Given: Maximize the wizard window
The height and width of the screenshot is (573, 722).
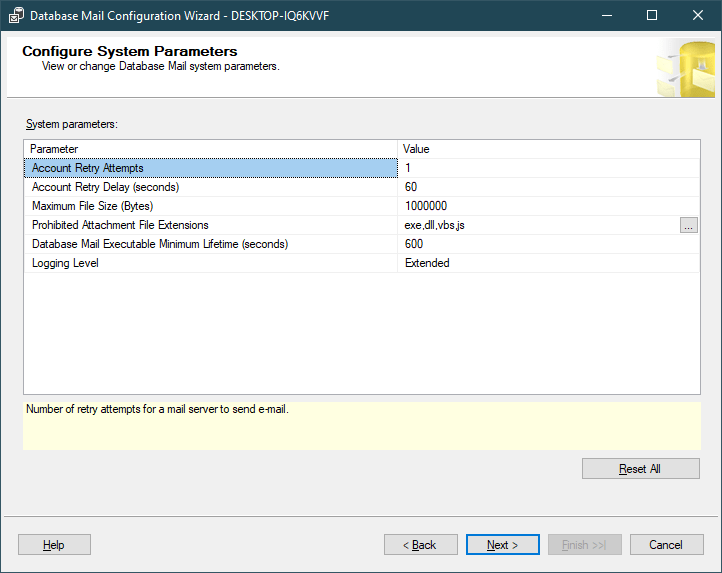Looking at the screenshot, I should coord(652,15).
